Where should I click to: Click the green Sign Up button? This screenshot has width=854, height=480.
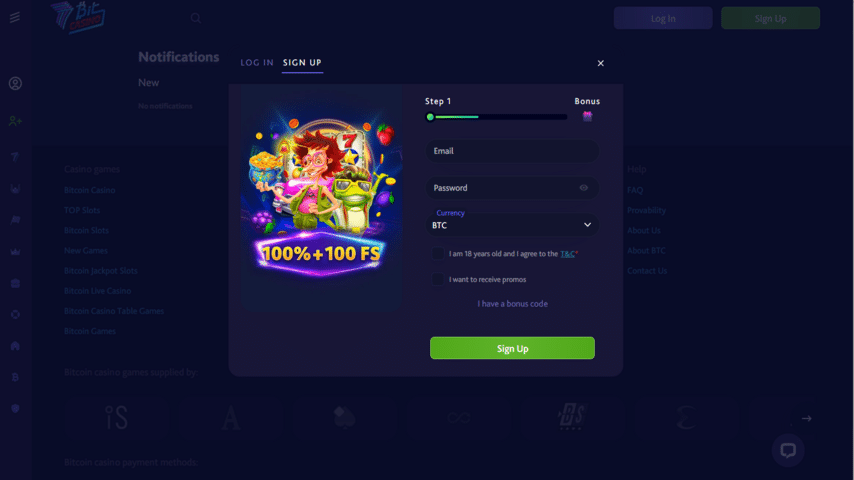tap(512, 348)
